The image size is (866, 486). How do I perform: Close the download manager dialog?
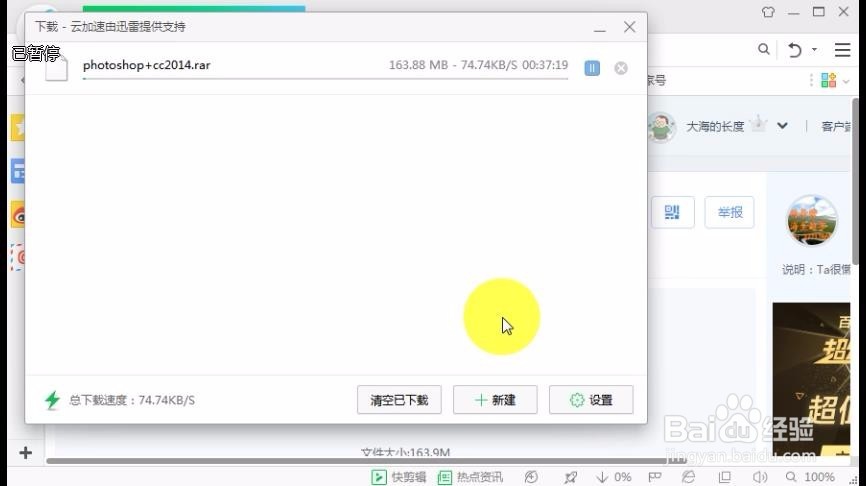click(629, 27)
